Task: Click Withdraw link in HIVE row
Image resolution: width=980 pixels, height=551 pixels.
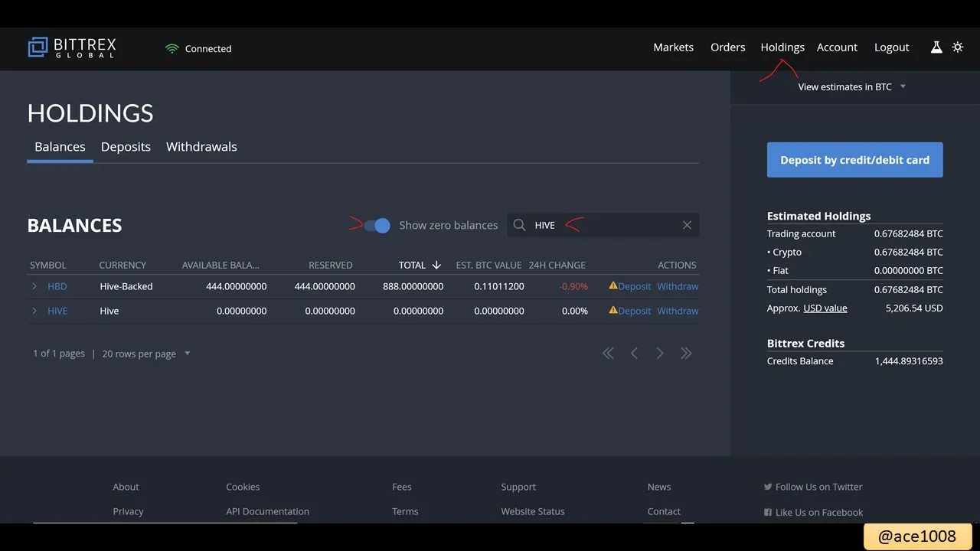Action: [x=678, y=311]
